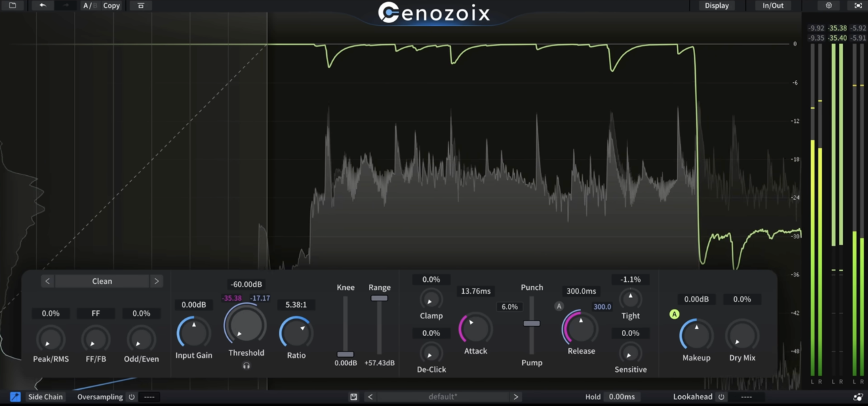Click the save preset floppy icon
The width and height of the screenshot is (868, 406).
(353, 397)
